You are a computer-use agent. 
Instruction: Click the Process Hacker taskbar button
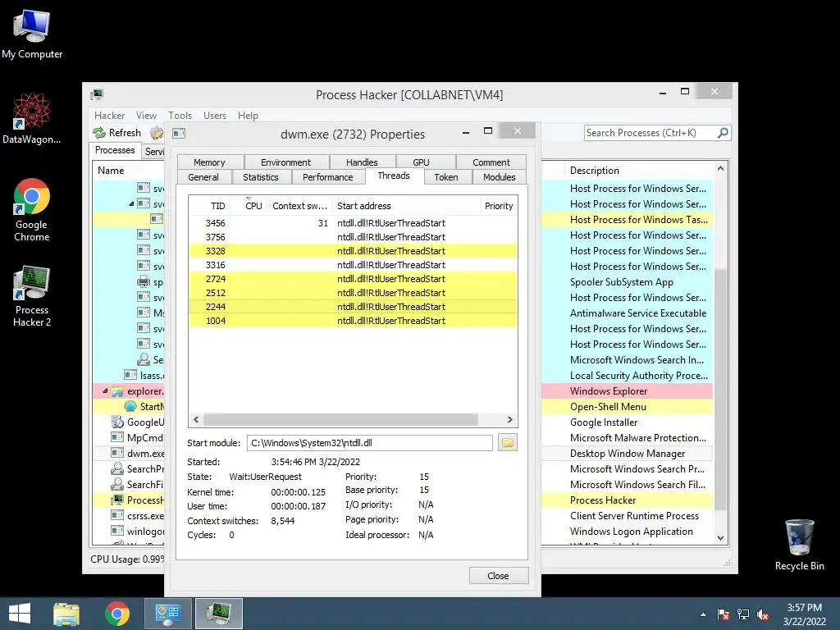[218, 614]
